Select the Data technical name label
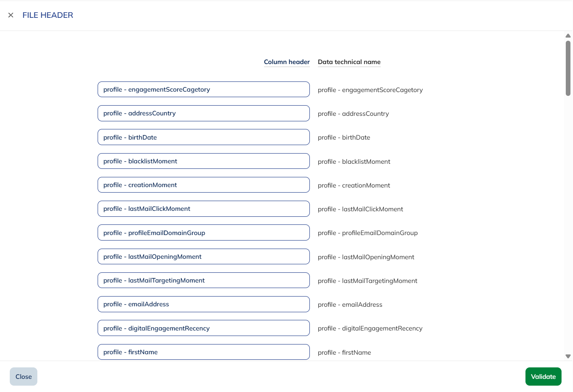Image resolution: width=573 pixels, height=392 pixels. tap(349, 62)
